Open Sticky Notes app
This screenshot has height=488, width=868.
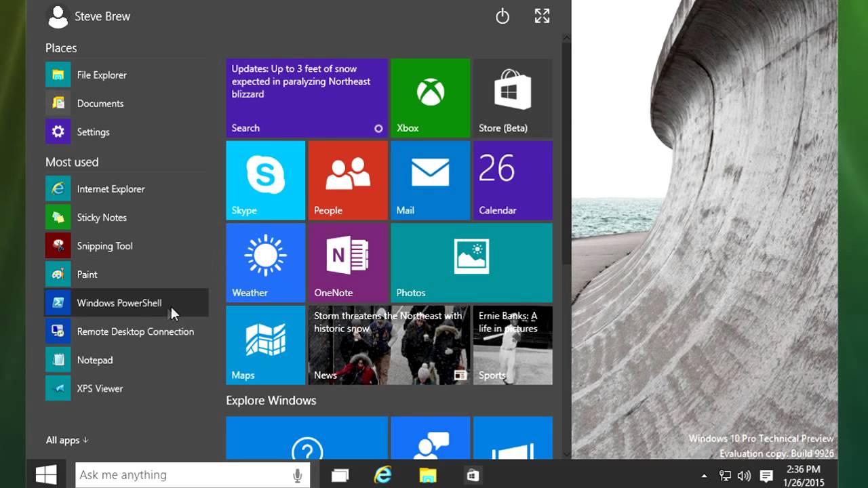[126, 218]
